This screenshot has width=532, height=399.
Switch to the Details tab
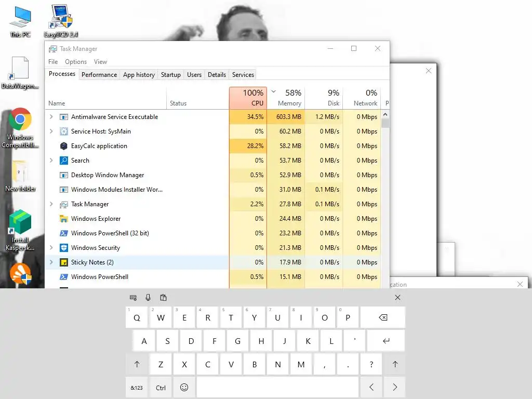pos(217,75)
